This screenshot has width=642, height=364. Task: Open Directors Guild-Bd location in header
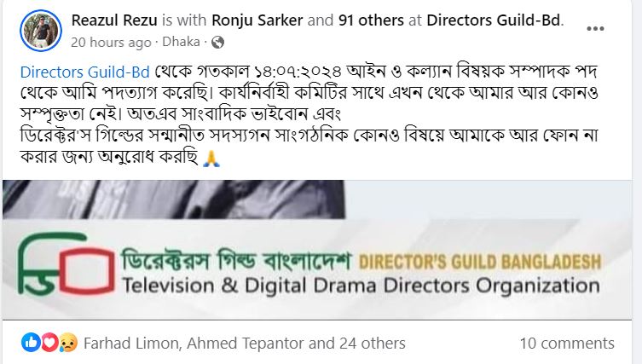pyautogui.click(x=494, y=20)
